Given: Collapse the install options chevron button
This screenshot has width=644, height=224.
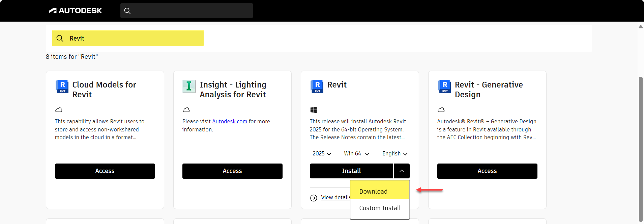Looking at the screenshot, I should [x=402, y=171].
